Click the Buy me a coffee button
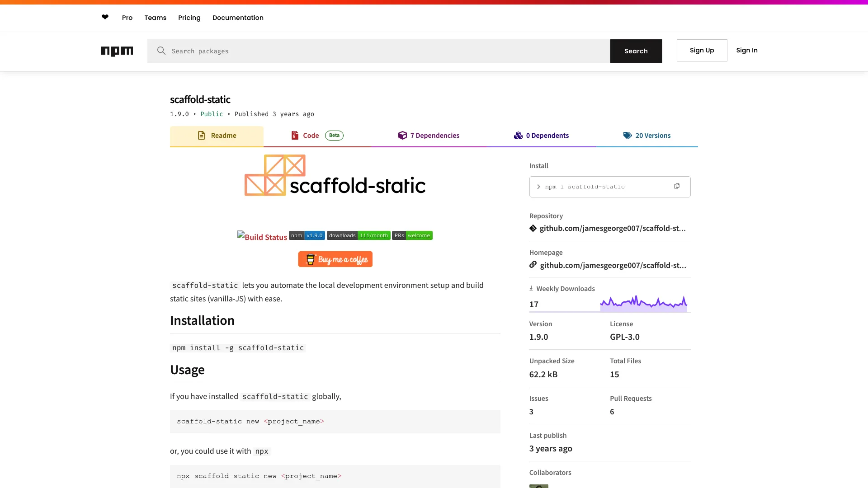This screenshot has width=868, height=488. 335,259
